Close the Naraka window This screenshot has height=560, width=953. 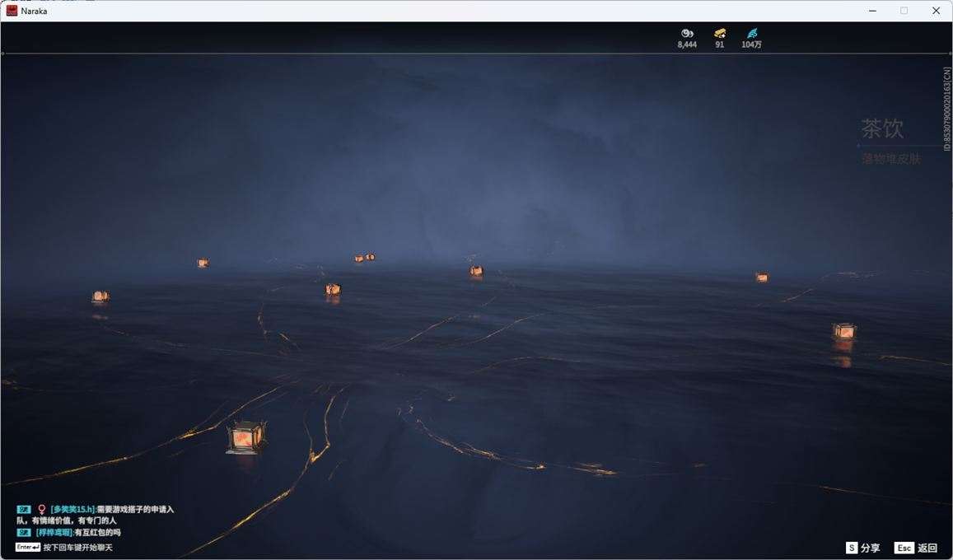point(936,11)
